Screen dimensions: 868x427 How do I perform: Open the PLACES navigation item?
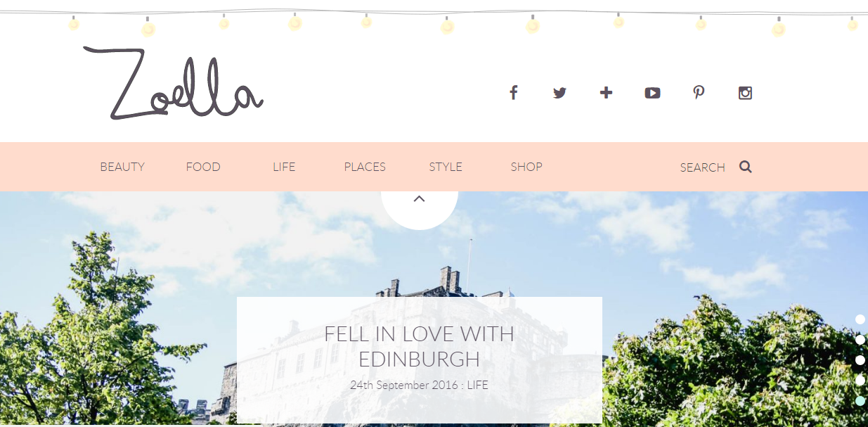point(365,167)
